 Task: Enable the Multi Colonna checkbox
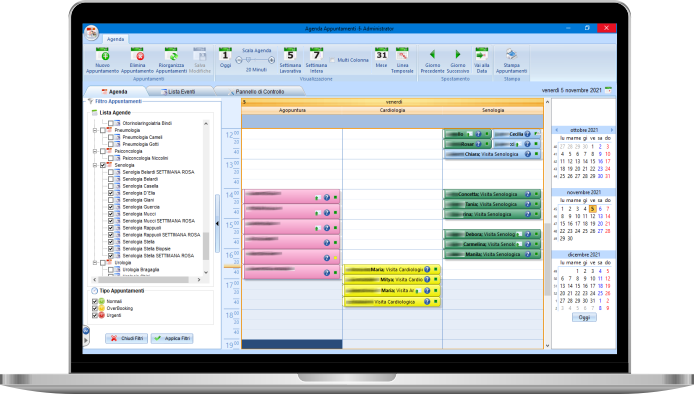click(x=332, y=60)
